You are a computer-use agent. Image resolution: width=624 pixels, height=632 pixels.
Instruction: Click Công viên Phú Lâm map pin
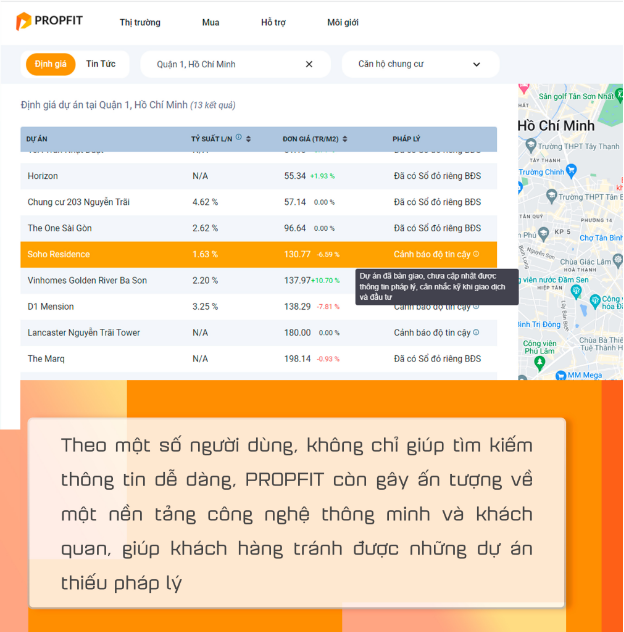tap(539, 364)
